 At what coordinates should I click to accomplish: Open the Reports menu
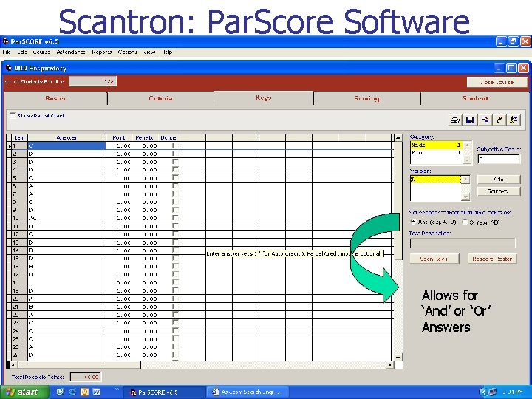pyautogui.click(x=101, y=52)
